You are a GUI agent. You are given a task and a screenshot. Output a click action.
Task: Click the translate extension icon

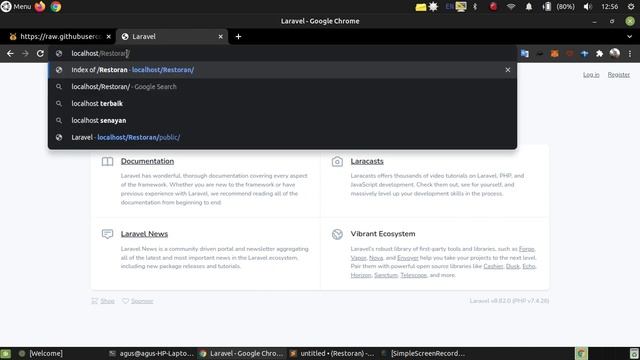click(524, 53)
